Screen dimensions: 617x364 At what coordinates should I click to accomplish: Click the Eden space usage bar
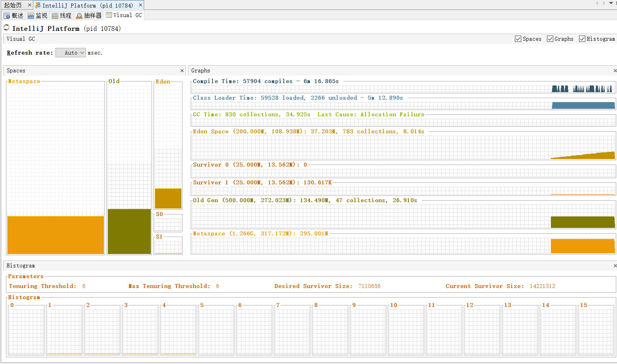168,198
